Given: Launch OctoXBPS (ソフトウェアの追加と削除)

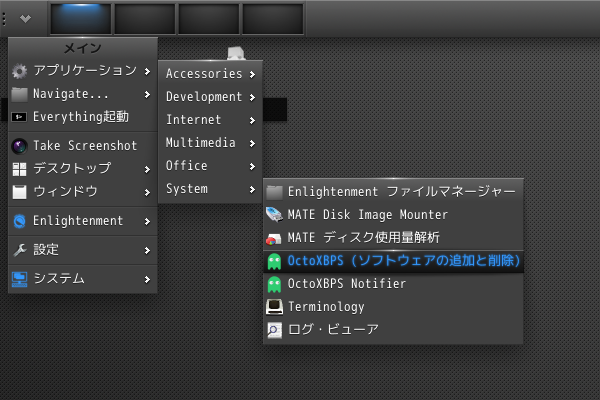Looking at the screenshot, I should coord(393,261).
